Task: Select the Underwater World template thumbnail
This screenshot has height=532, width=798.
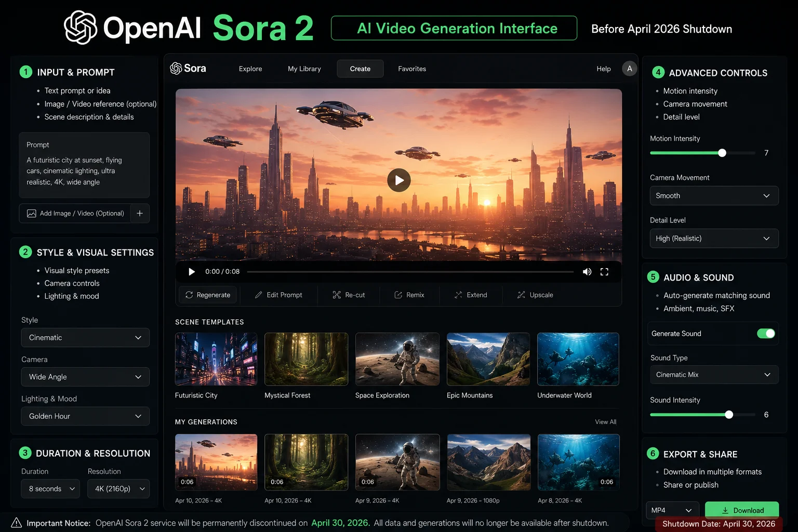Action: click(x=578, y=359)
